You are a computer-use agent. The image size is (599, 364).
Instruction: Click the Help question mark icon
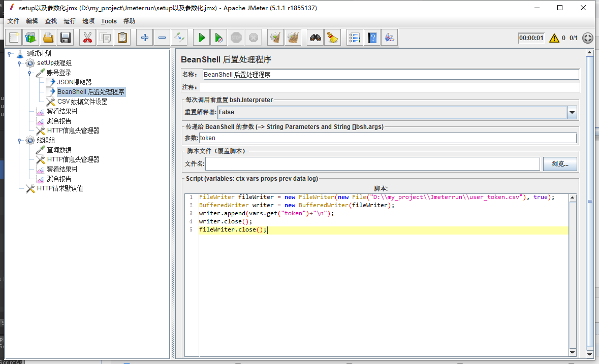pos(372,38)
